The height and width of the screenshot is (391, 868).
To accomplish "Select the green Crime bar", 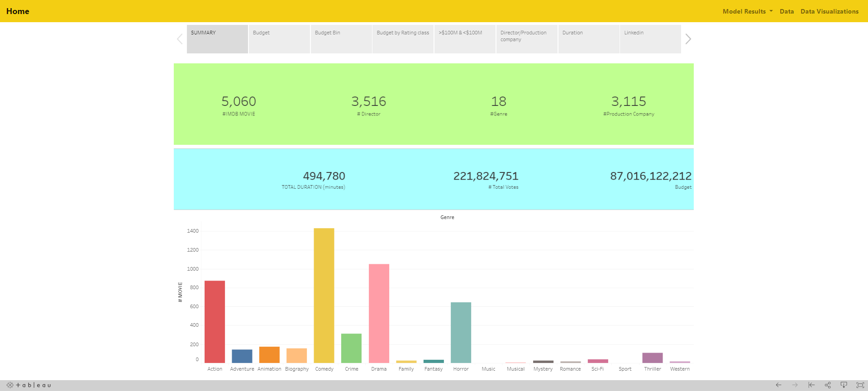I will click(x=351, y=348).
